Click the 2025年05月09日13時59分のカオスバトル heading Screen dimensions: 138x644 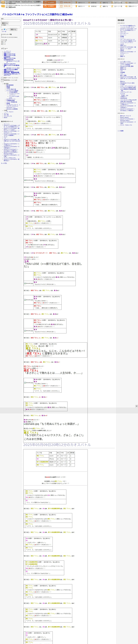[x=57, y=24]
